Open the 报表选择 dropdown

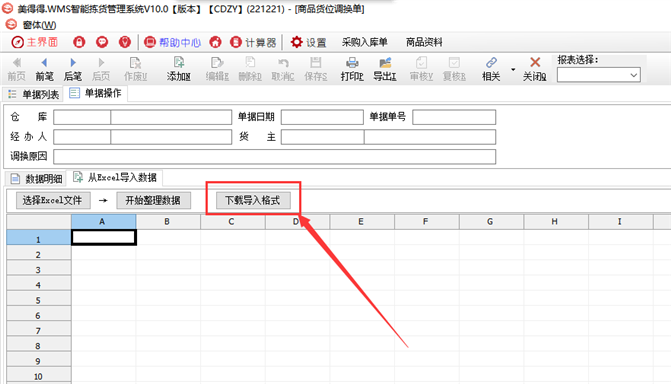(599, 75)
